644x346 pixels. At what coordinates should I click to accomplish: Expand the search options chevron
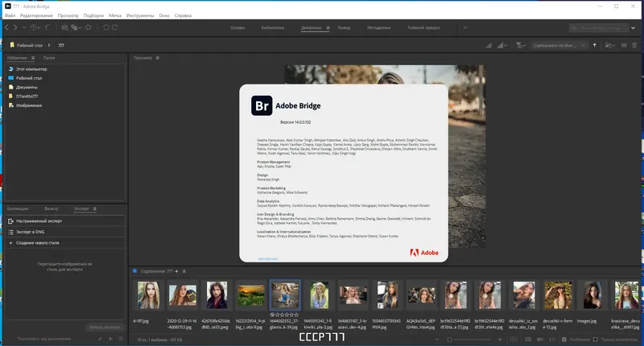(633, 28)
